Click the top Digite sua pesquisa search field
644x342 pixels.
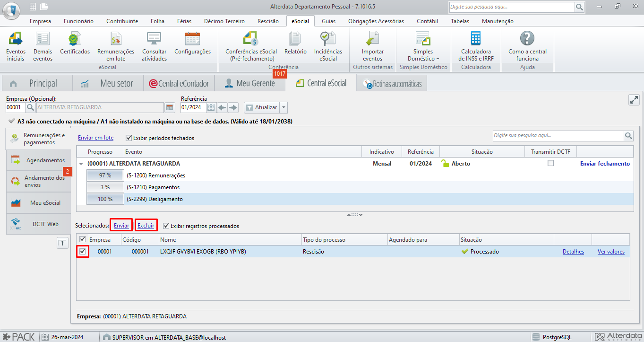coord(511,7)
